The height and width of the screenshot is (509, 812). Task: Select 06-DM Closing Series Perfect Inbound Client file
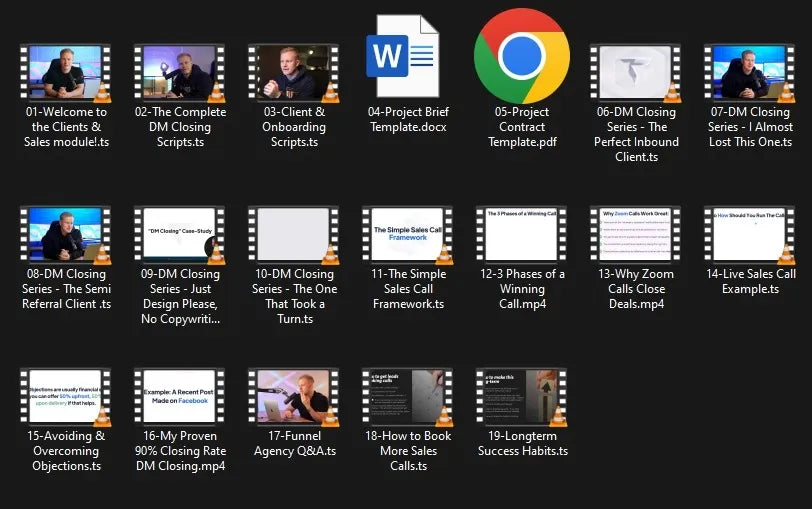[636, 73]
